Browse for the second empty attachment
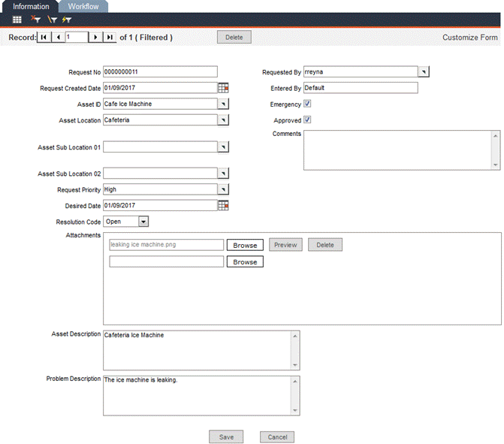This screenshot has height=444, width=504. coord(245,261)
